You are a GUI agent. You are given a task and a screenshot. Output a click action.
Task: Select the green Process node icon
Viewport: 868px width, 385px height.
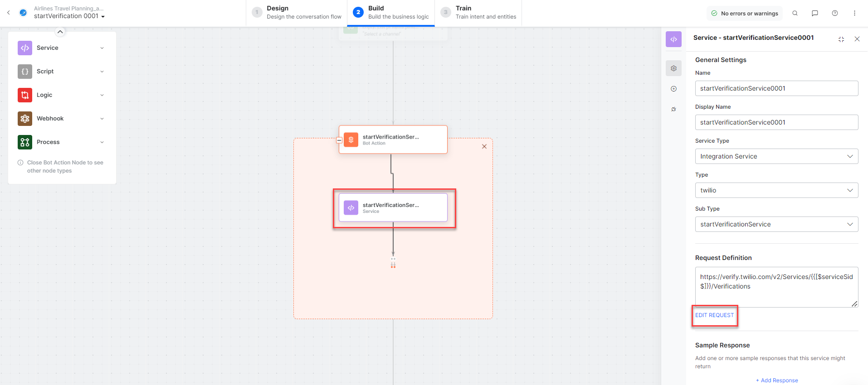tap(25, 142)
